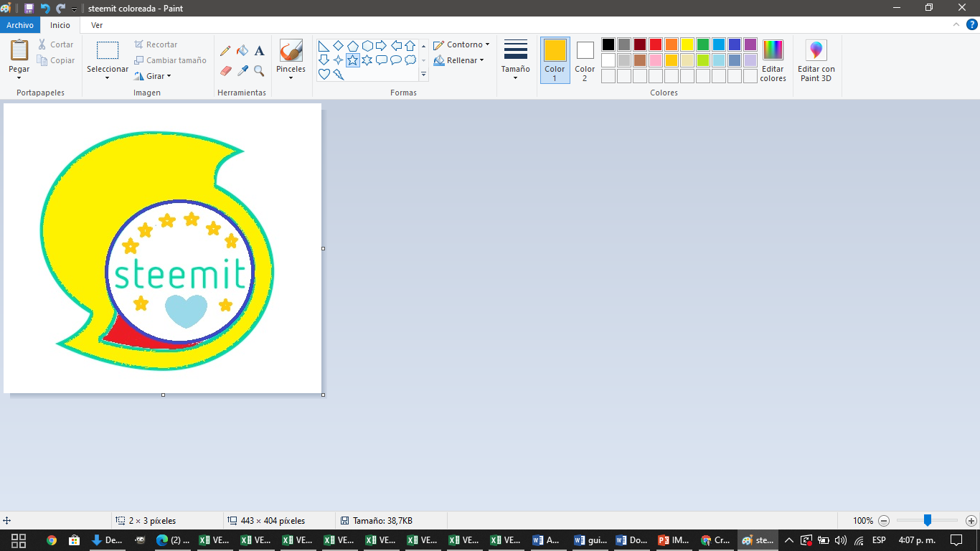The height and width of the screenshot is (551, 980).
Task: Select the Fill with color bucket tool
Action: [x=242, y=51]
